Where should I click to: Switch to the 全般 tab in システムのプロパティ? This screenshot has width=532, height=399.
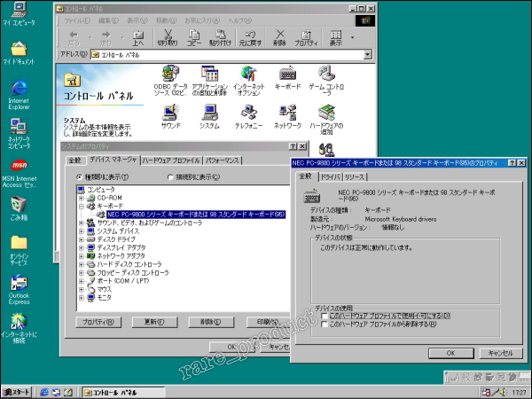(74, 160)
